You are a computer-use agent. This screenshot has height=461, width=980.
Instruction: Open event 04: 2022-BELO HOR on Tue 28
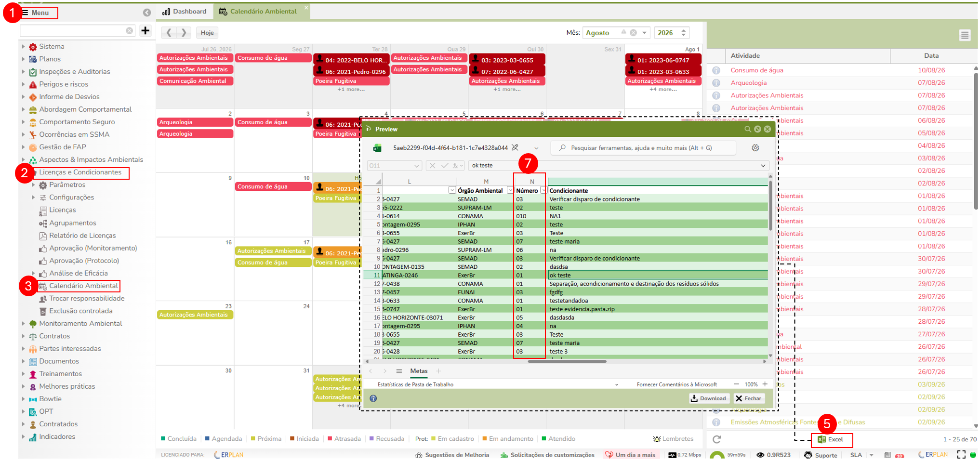coord(351,60)
